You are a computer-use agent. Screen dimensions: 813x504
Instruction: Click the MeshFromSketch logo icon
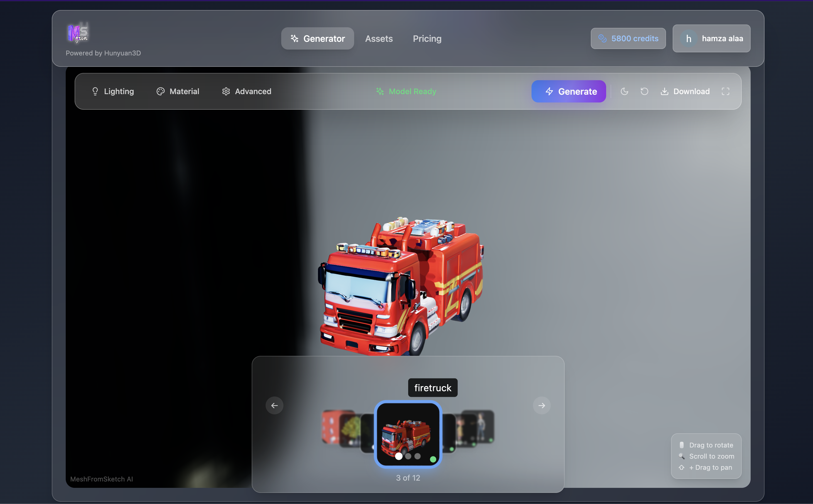click(x=78, y=33)
